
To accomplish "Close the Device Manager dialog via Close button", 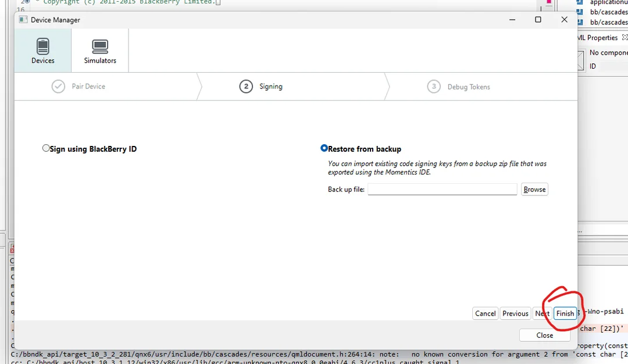I will (x=544, y=335).
